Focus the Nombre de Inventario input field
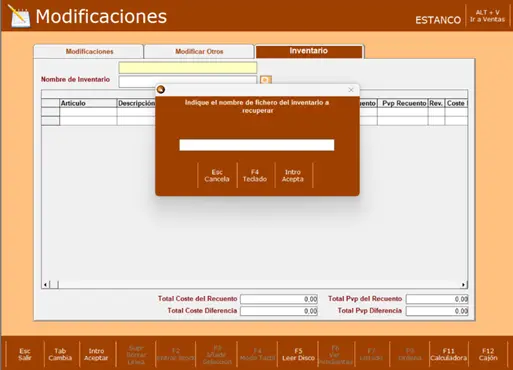 coord(188,81)
